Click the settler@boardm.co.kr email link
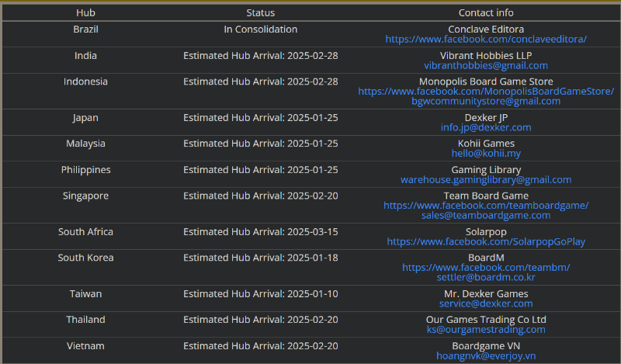The height and width of the screenshot is (364, 621). [x=486, y=277]
